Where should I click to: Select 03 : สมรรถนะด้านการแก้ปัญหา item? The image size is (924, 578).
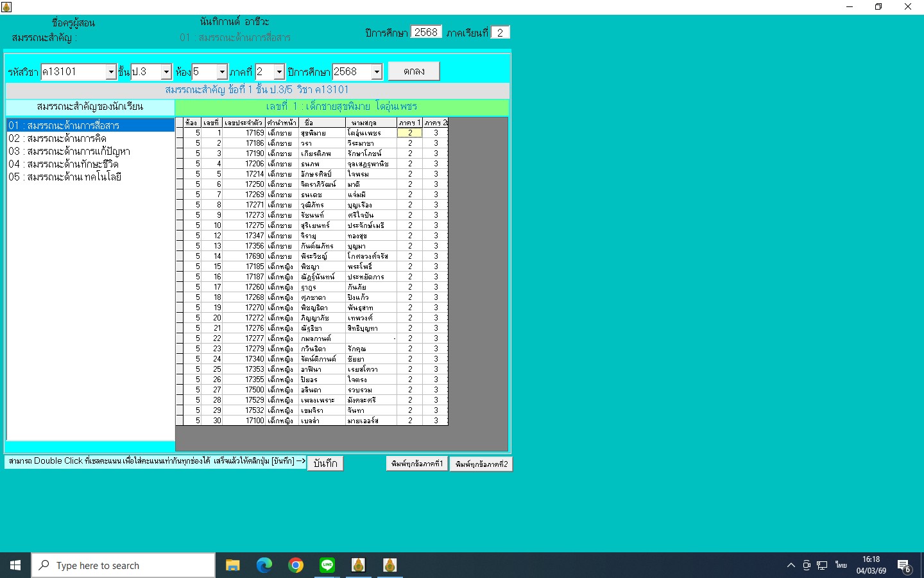pos(69,152)
